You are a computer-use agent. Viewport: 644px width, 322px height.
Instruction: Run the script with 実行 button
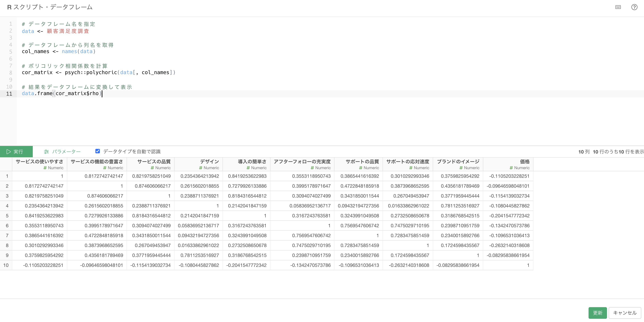coord(16,152)
